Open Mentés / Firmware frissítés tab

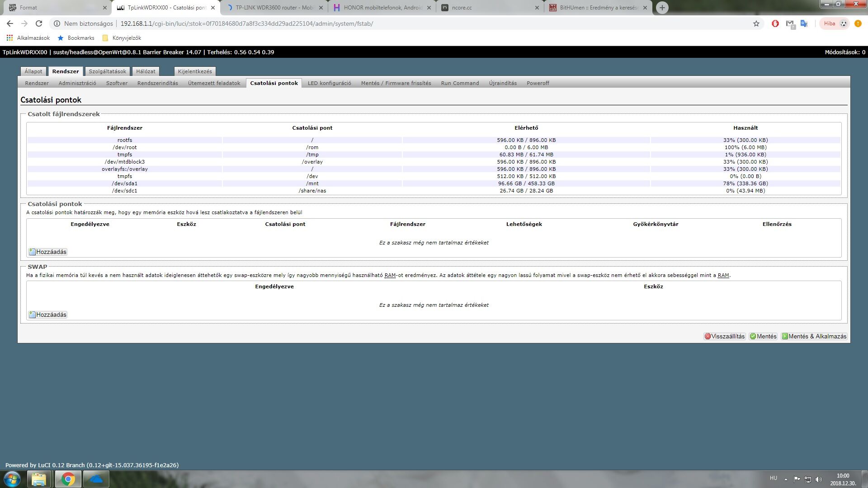pyautogui.click(x=396, y=83)
